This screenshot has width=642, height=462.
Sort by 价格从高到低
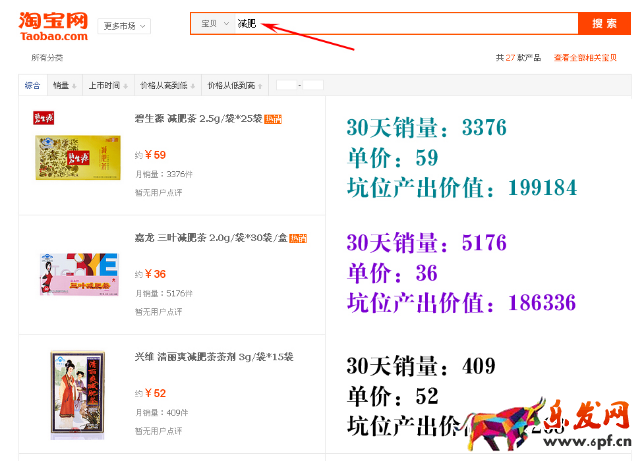[165, 85]
